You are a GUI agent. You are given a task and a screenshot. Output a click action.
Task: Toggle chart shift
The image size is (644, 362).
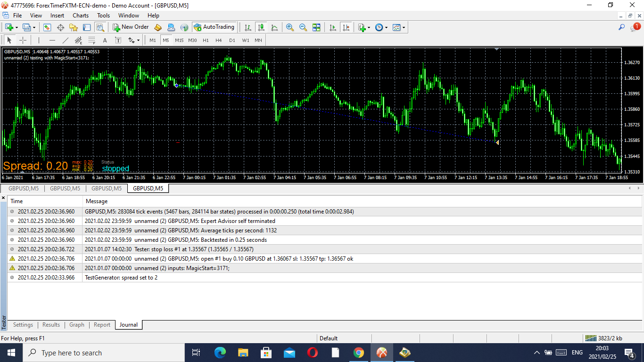[346, 27]
